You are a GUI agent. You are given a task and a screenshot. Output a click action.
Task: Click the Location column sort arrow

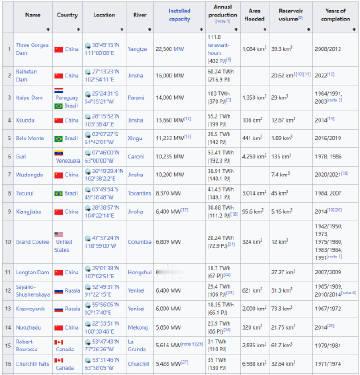point(122,30)
